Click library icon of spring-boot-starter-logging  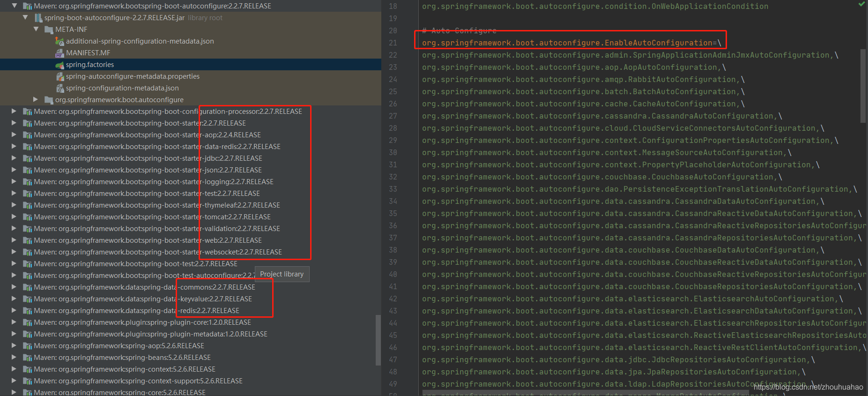click(28, 182)
